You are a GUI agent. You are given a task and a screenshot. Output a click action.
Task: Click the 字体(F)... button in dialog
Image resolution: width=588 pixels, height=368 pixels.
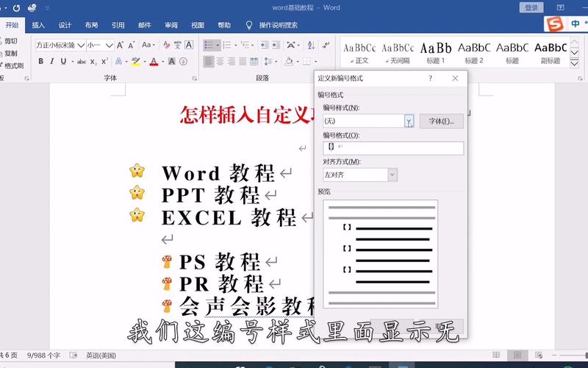coord(442,121)
